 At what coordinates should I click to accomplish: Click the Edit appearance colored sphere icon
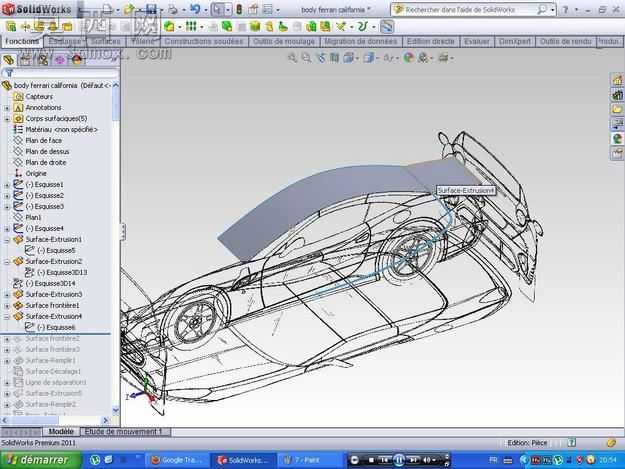pyautogui.click(x=408, y=58)
